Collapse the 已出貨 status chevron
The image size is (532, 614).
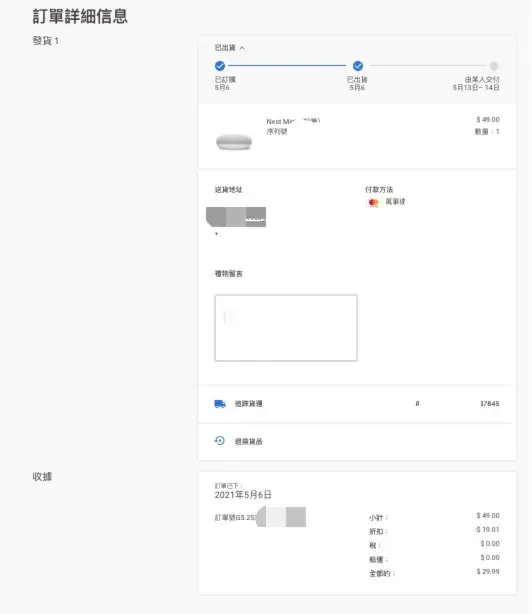(242, 48)
